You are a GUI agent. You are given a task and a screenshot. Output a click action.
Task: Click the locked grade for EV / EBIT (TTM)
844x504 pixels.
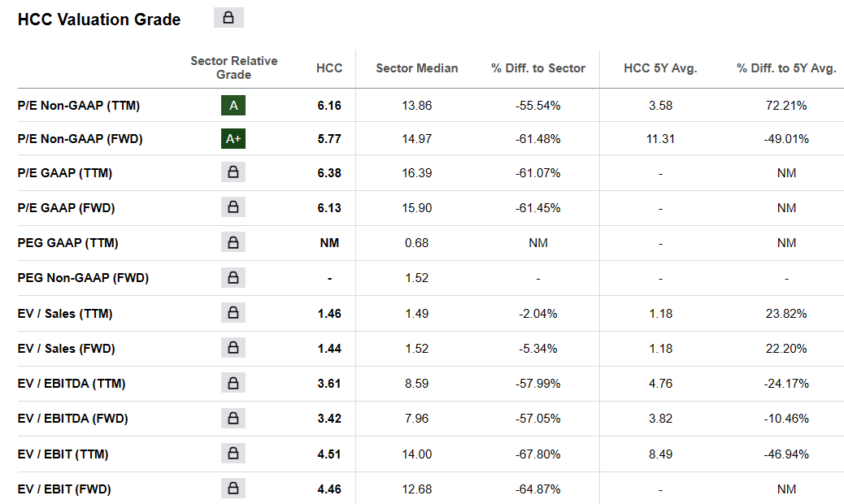point(233,454)
